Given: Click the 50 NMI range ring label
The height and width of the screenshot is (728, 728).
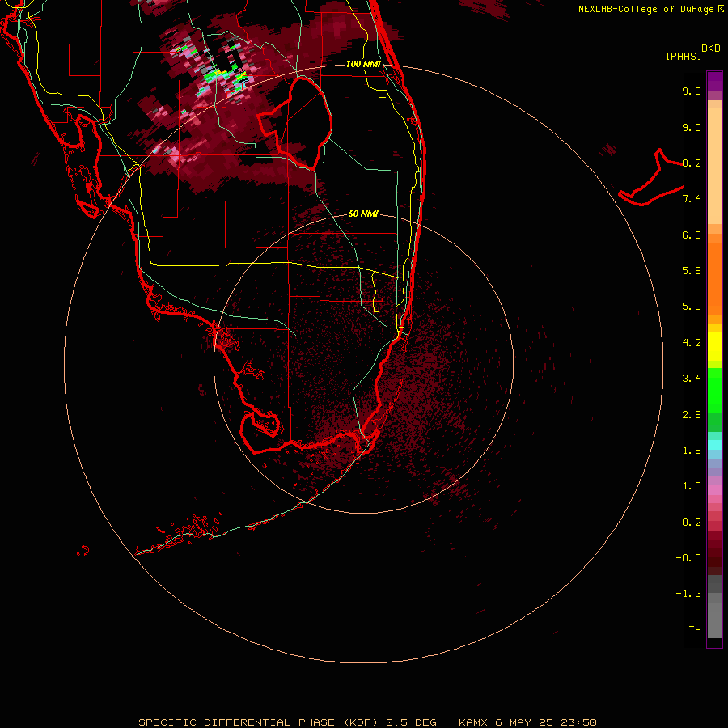Looking at the screenshot, I should (x=363, y=214).
